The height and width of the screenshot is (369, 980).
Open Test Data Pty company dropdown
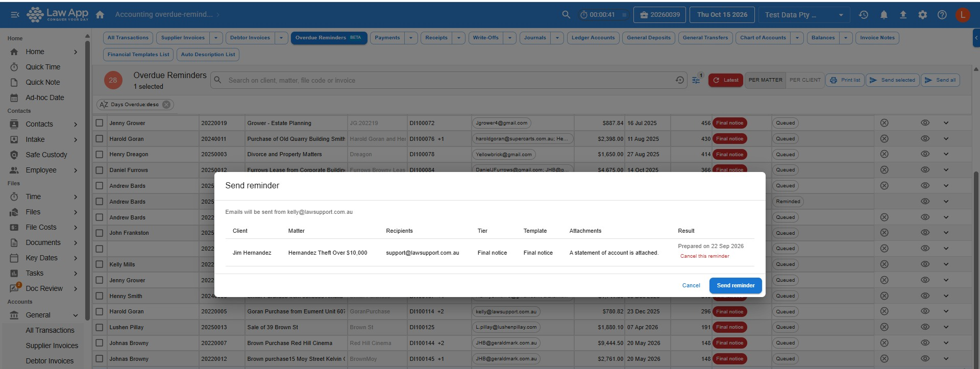coord(804,15)
